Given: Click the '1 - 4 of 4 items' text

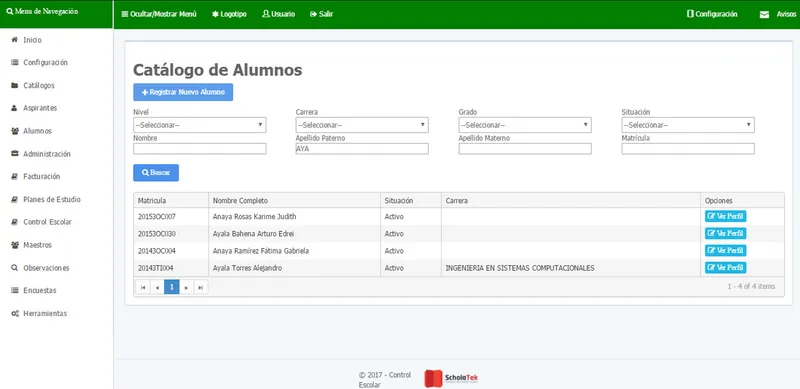Looking at the screenshot, I should coord(751,286).
